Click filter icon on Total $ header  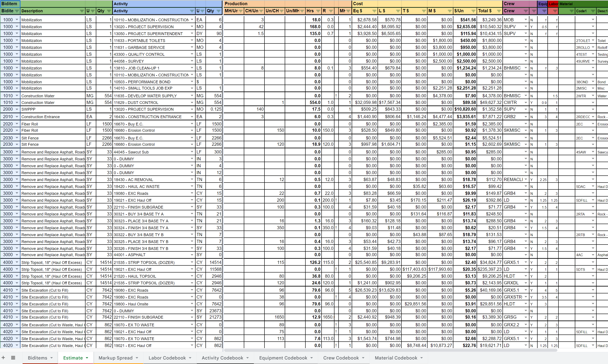499,11
